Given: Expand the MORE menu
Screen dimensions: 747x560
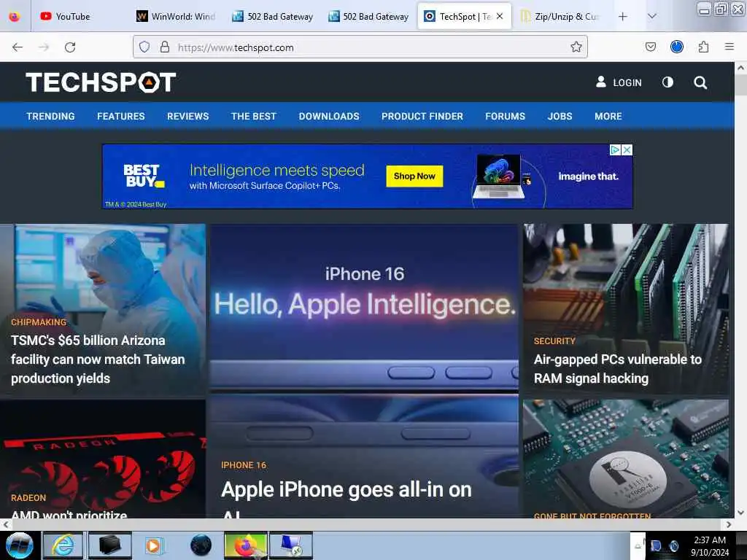Looking at the screenshot, I should (608, 116).
